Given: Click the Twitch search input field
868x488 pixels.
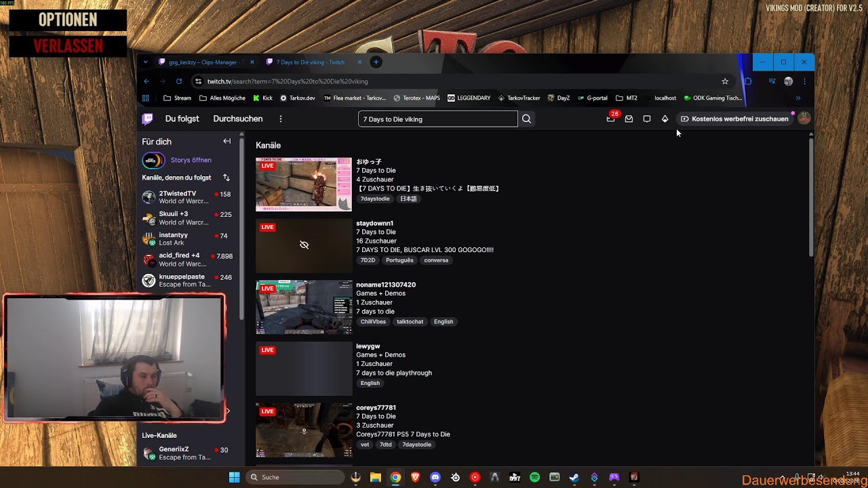Looking at the screenshot, I should [437, 119].
